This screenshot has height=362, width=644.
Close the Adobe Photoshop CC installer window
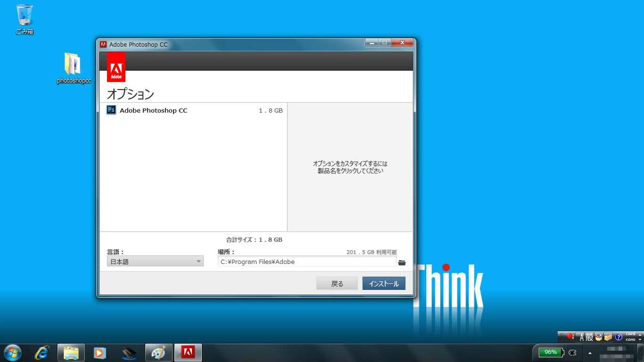(402, 43)
